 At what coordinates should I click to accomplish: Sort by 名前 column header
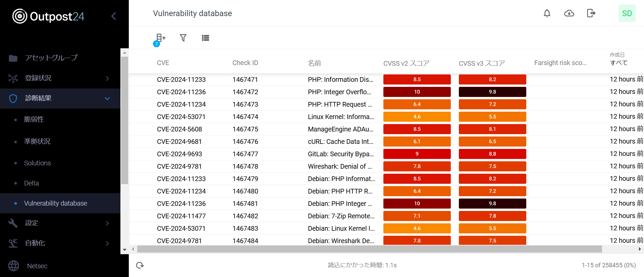coord(314,63)
